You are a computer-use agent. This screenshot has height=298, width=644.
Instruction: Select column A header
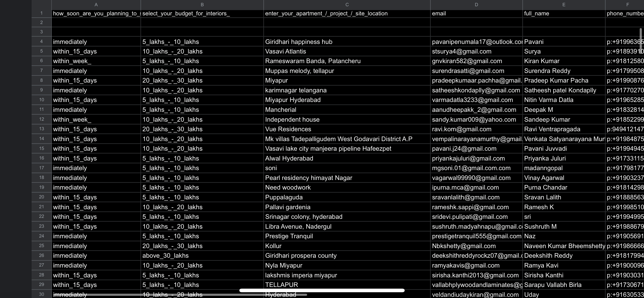tap(96, 5)
